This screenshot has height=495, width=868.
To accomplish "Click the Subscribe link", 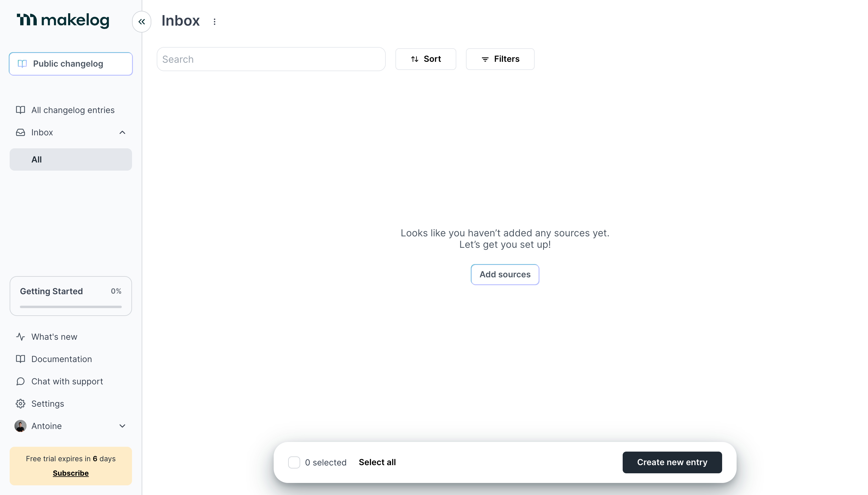I will click(x=71, y=473).
